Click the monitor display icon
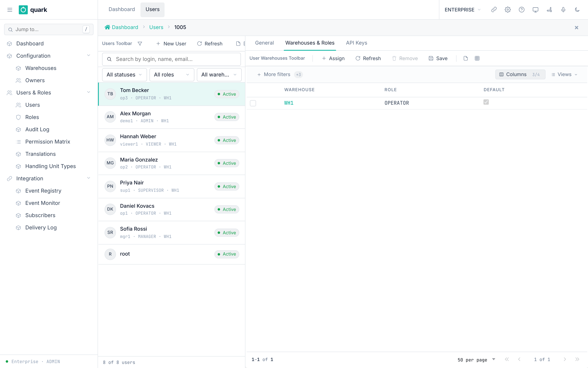This screenshot has height=368, width=588. tap(535, 10)
